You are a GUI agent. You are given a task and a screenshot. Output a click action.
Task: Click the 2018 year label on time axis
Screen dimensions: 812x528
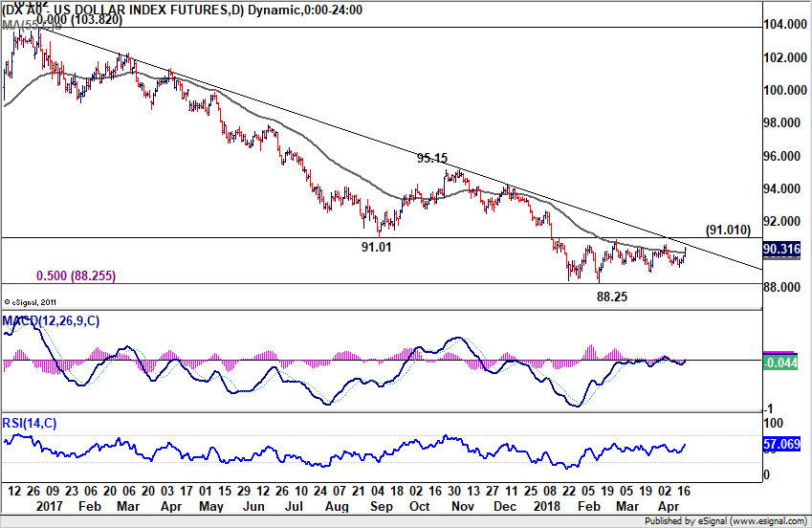[x=546, y=506]
